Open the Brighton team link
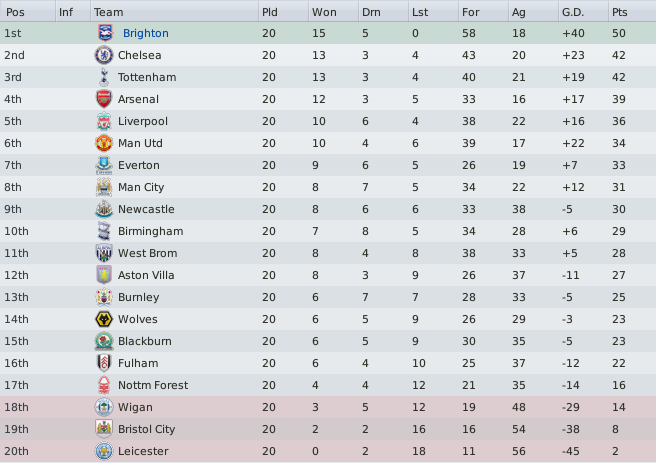The height and width of the screenshot is (463, 656). pyautogui.click(x=146, y=33)
